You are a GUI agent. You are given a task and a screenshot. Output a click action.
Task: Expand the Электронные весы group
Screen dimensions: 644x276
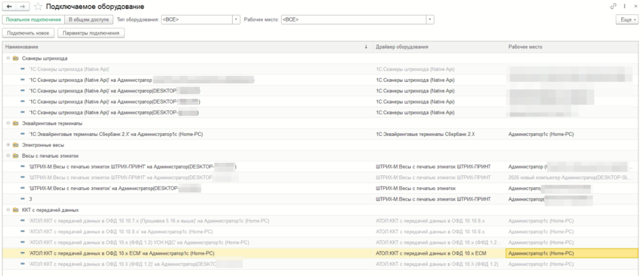pos(8,145)
